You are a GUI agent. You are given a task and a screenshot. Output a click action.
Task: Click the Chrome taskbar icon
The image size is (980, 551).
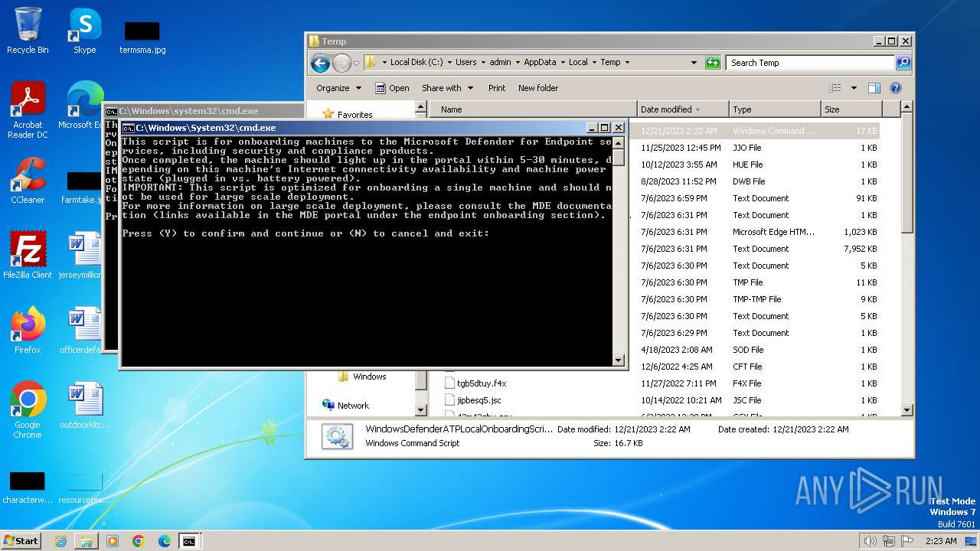coord(139,541)
